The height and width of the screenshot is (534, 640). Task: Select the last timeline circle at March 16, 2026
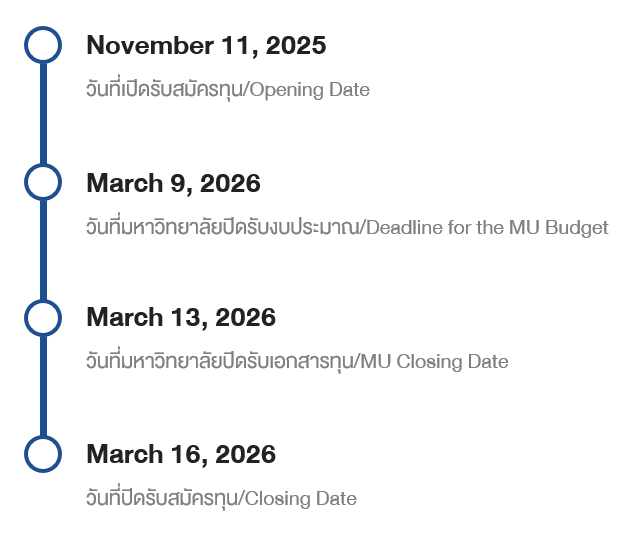tap(43, 453)
